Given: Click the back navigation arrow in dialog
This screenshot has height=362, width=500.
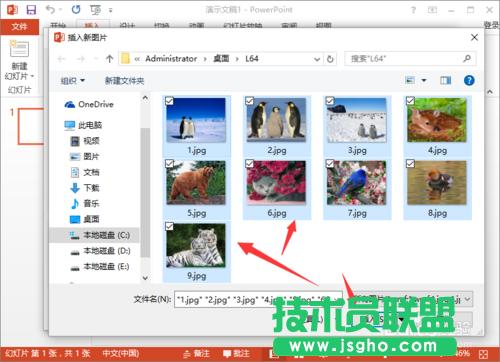Looking at the screenshot, I should click(x=61, y=59).
